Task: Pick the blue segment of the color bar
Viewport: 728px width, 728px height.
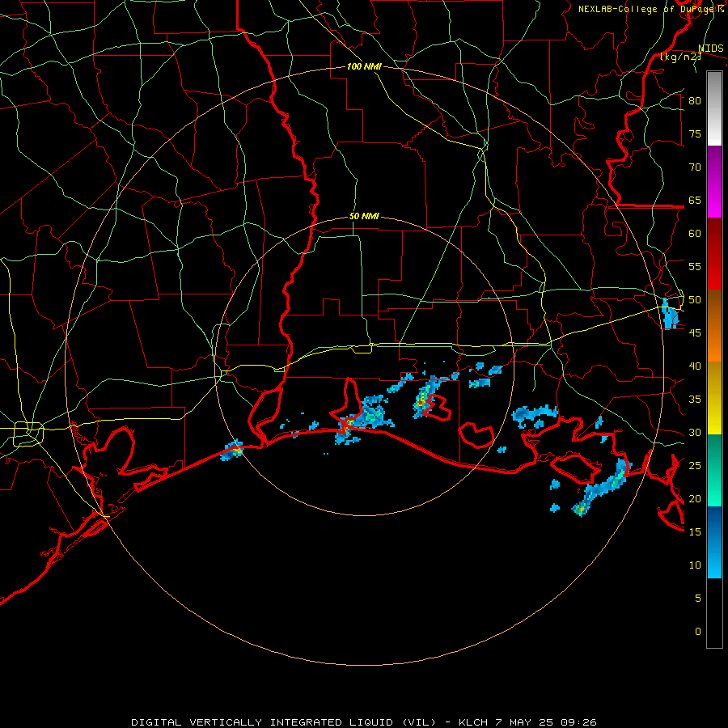Action: 714,542
